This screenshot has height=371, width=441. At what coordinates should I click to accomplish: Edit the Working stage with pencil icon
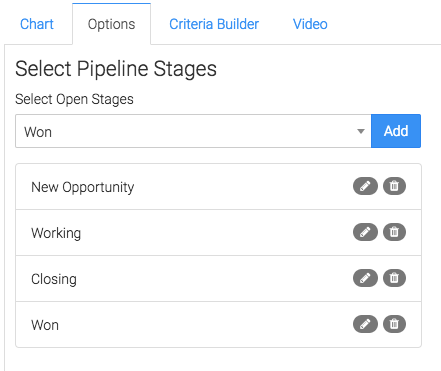365,232
